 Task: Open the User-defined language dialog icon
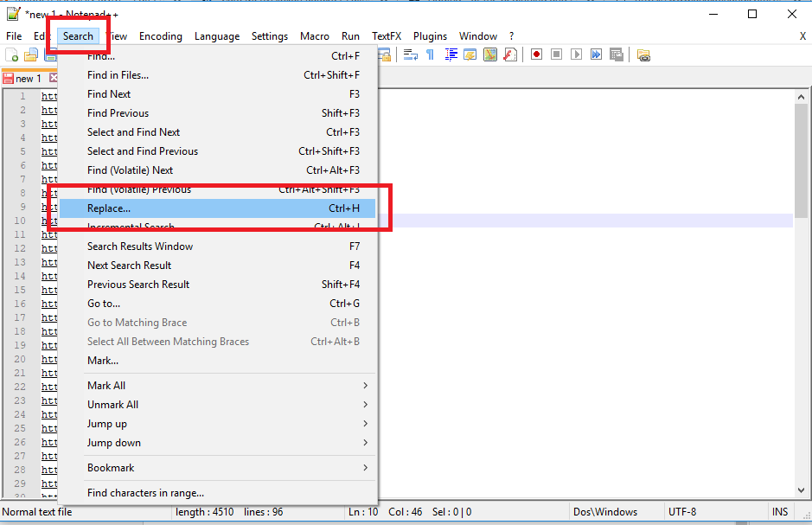470,54
